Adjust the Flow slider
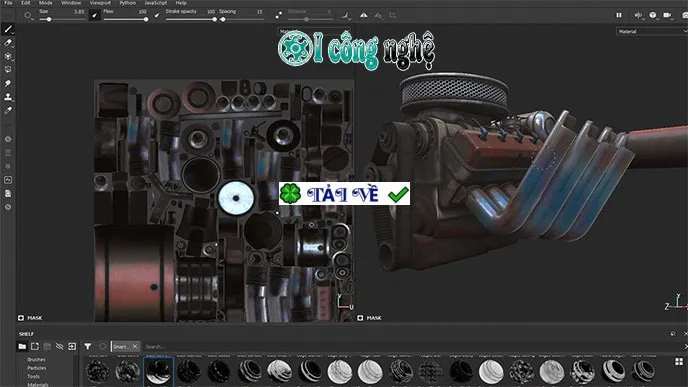Image resolution: width=688 pixels, height=387 pixels. pos(125,19)
